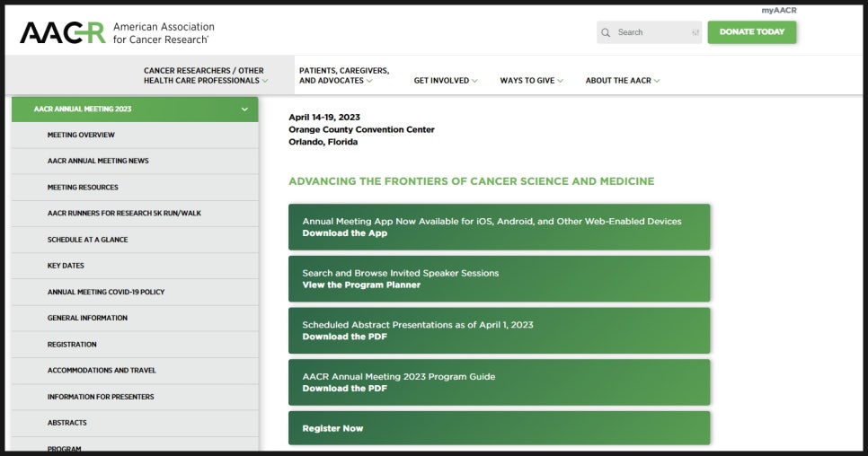Open General Information page
868x456 pixels.
pyautogui.click(x=135, y=318)
